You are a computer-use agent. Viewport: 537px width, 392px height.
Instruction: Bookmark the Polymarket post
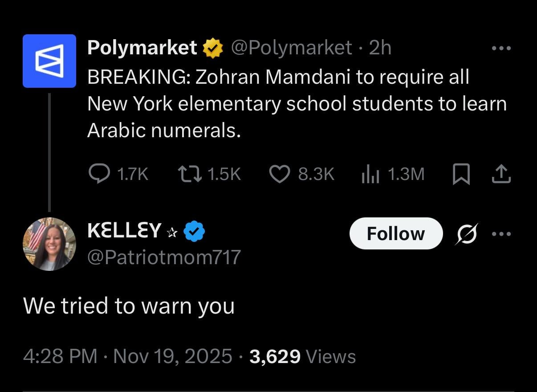coord(461,174)
